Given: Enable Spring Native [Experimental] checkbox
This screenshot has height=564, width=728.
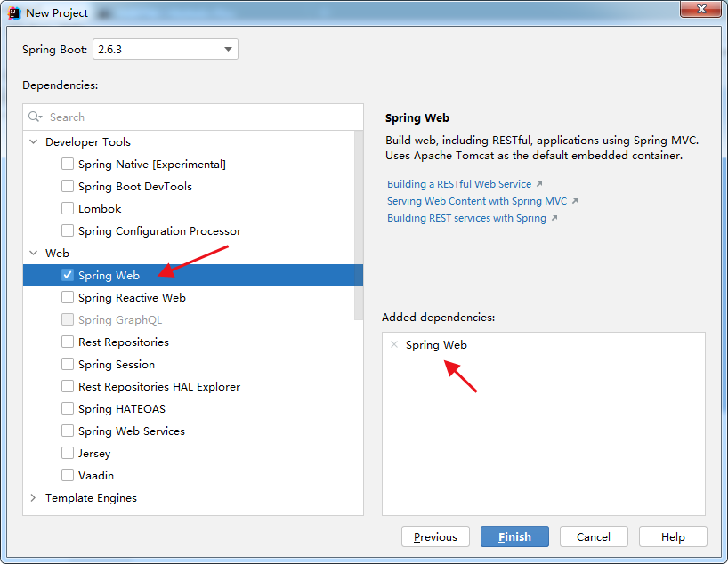Looking at the screenshot, I should (68, 164).
